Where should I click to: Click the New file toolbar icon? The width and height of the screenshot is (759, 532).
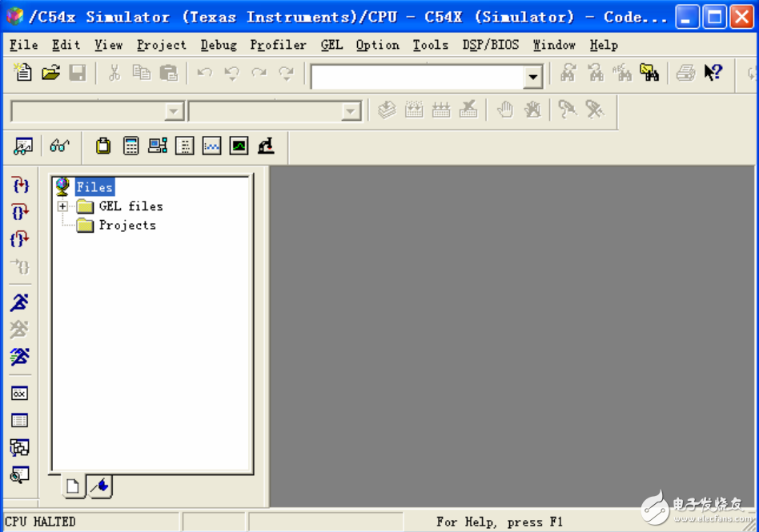pyautogui.click(x=23, y=74)
